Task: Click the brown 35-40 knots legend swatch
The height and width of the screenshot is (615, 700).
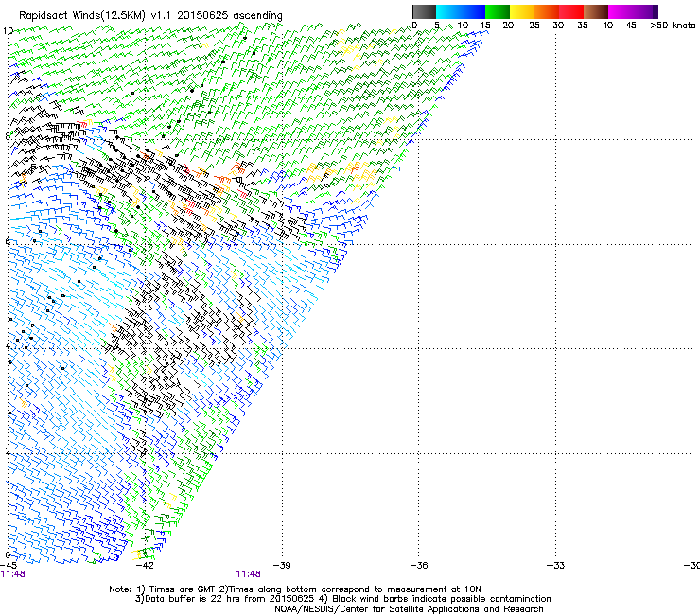Action: coord(596,11)
